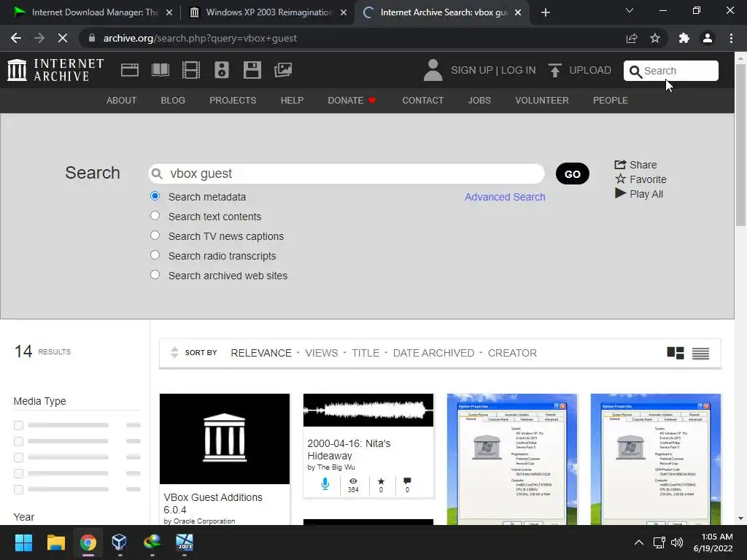Bookmark this page with star icon
Viewport: 747px width, 560px height.
point(655,38)
